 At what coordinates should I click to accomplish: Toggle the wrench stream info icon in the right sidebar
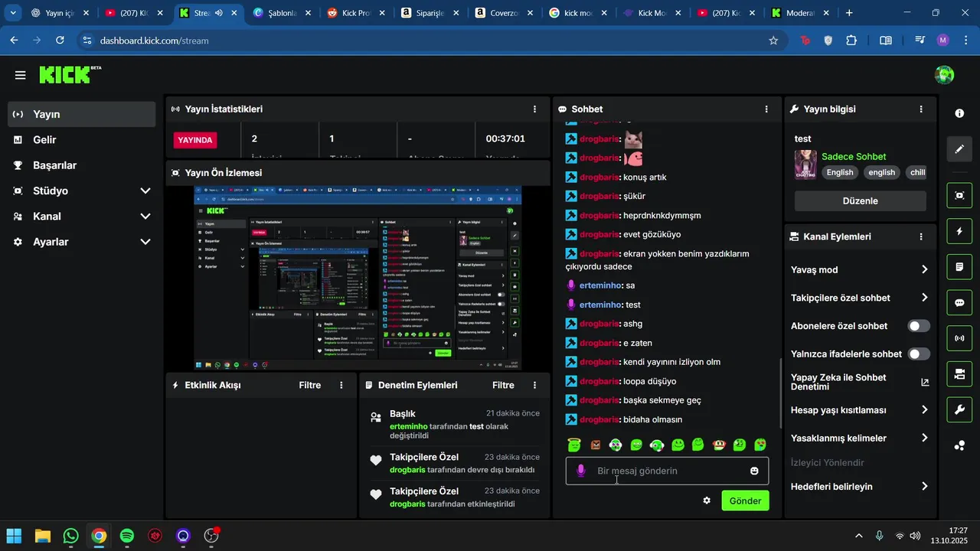959,410
